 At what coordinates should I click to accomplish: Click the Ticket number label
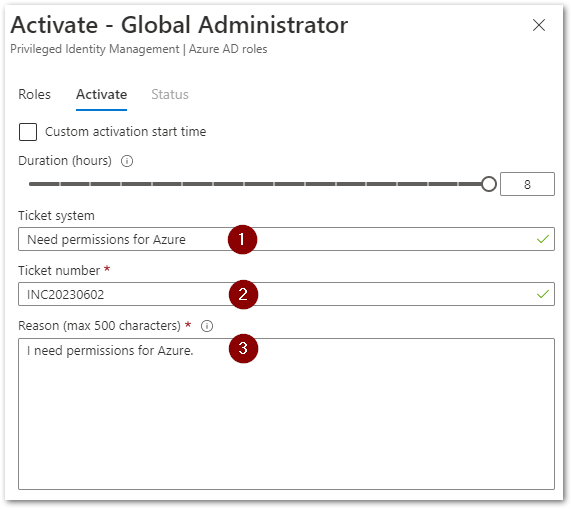click(59, 271)
